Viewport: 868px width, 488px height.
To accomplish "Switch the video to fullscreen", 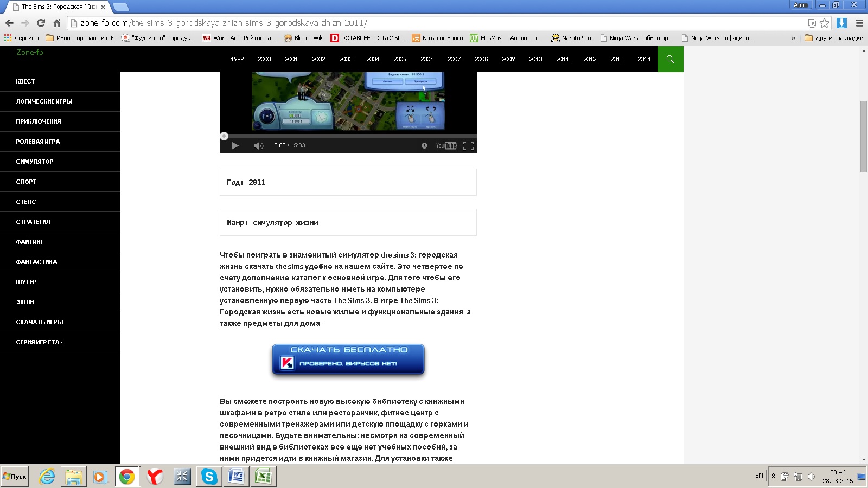I will pyautogui.click(x=469, y=145).
